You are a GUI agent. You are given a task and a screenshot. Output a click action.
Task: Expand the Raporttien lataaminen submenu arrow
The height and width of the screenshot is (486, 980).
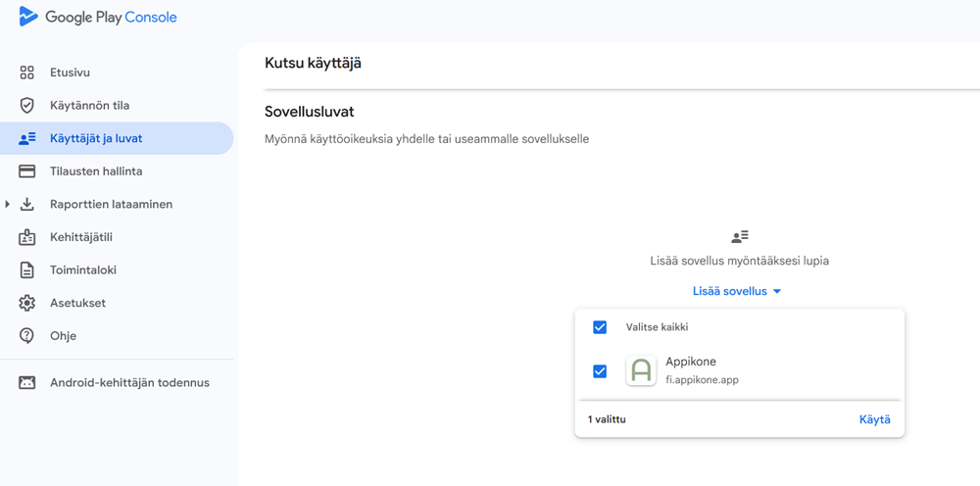tap(8, 205)
